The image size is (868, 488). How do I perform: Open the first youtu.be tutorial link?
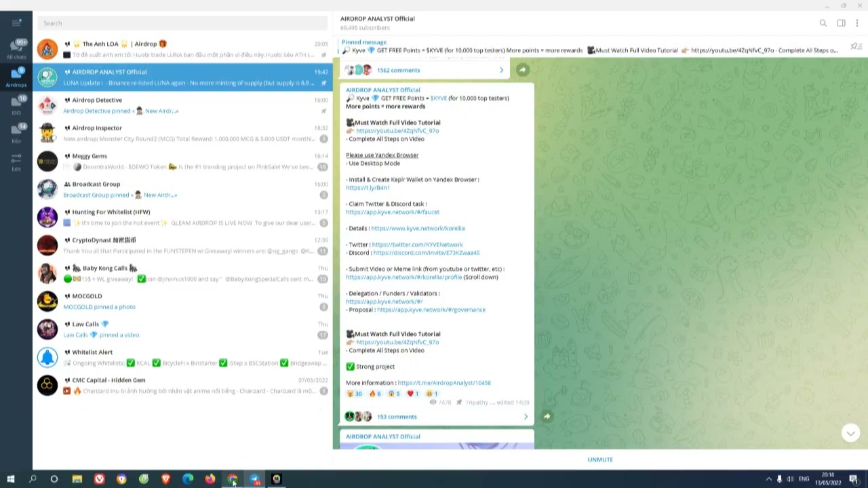[397, 131]
